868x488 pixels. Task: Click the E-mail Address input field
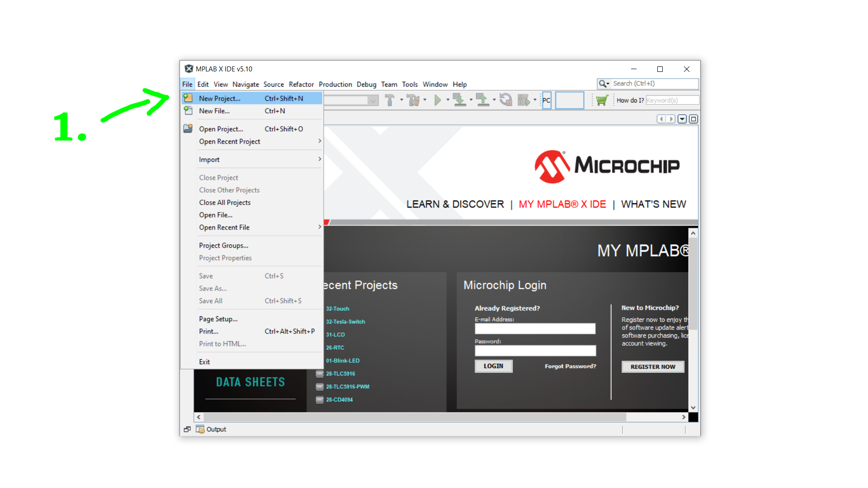point(535,328)
